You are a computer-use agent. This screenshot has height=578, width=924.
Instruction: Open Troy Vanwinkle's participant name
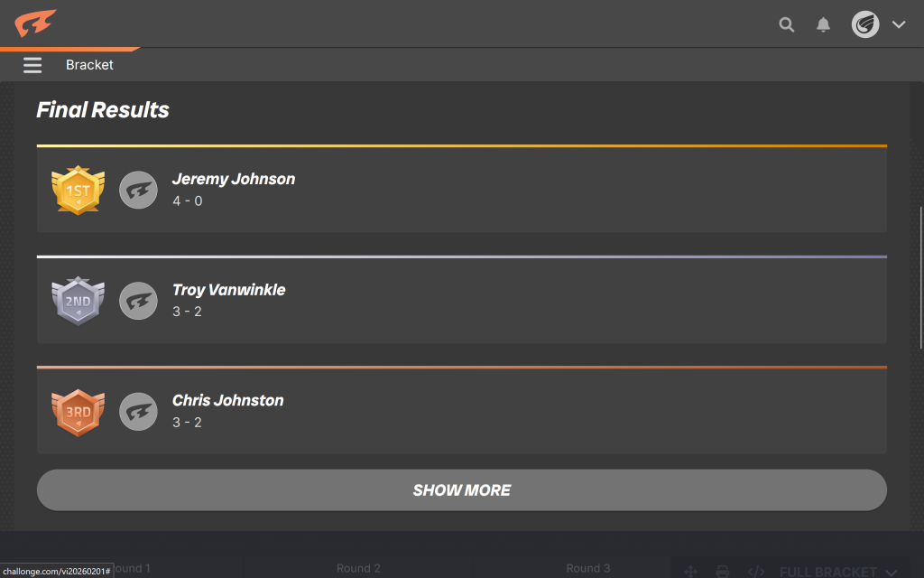coord(229,290)
